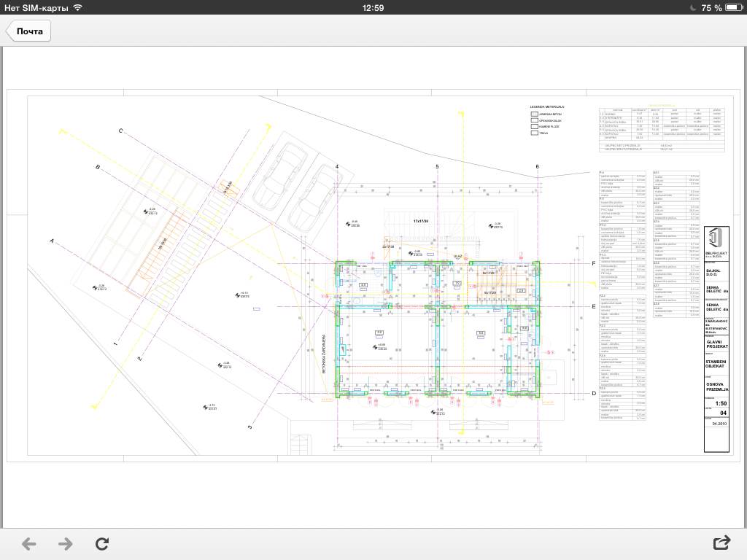Viewport: 747px width, 560px height.
Task: Tap the Wi-Fi status icon
Action: [77, 7]
